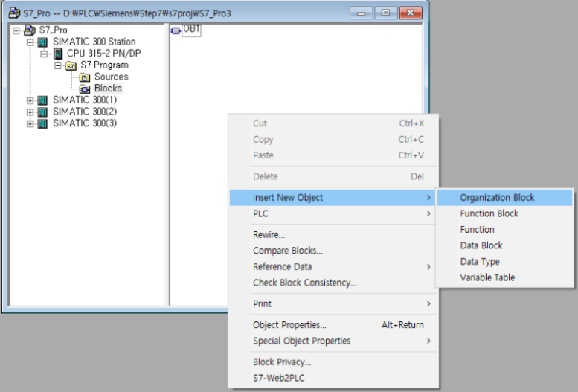Select Function in the submenu
Screen dimensions: 578x392
pos(504,229)
